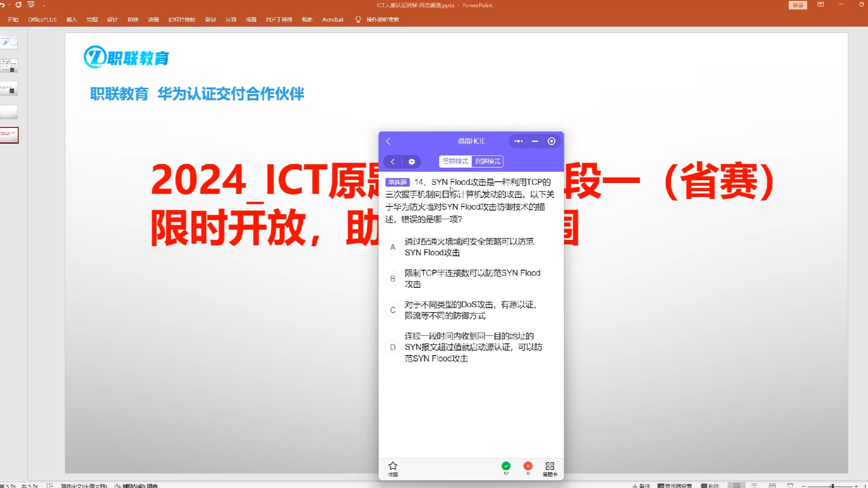
Task: Start slideshow from status bar icon
Action: tap(790, 485)
